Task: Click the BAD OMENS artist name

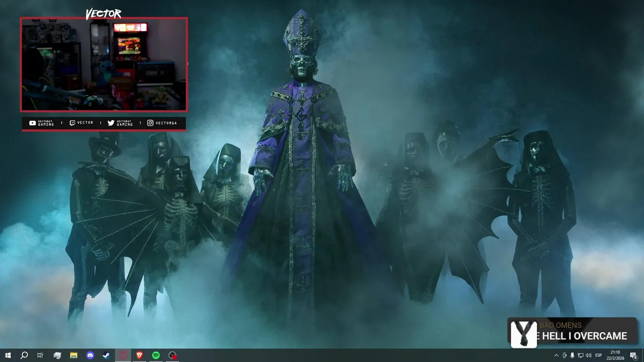Action: point(560,325)
